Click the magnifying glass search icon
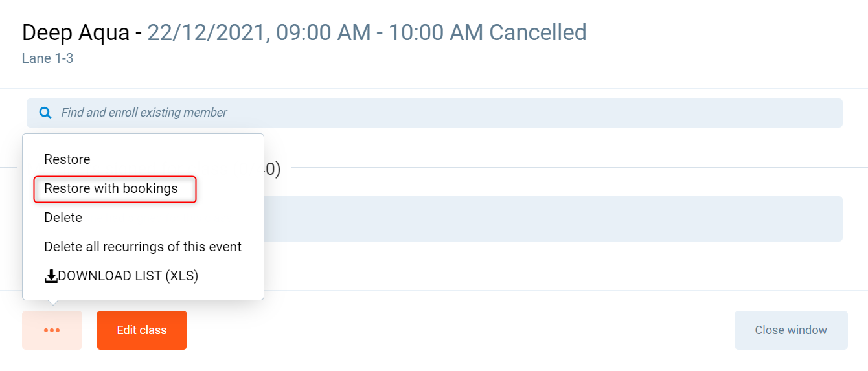 (45, 113)
